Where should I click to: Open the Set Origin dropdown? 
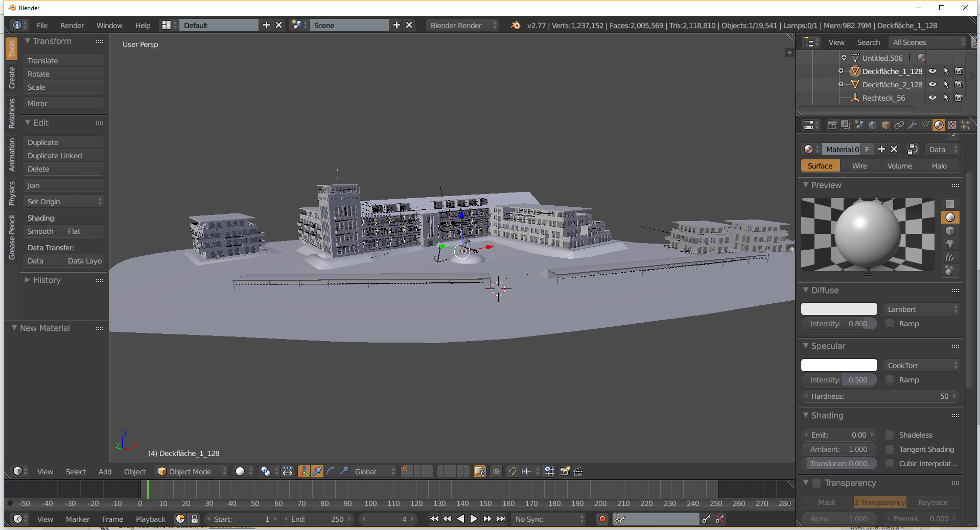coord(63,201)
